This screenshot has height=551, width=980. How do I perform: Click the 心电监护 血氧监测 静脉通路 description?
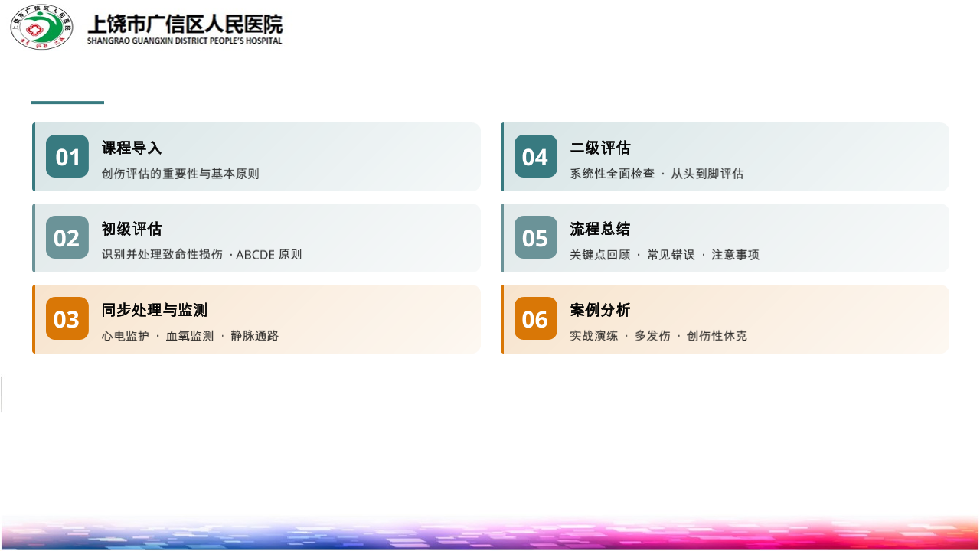pyautogui.click(x=190, y=336)
